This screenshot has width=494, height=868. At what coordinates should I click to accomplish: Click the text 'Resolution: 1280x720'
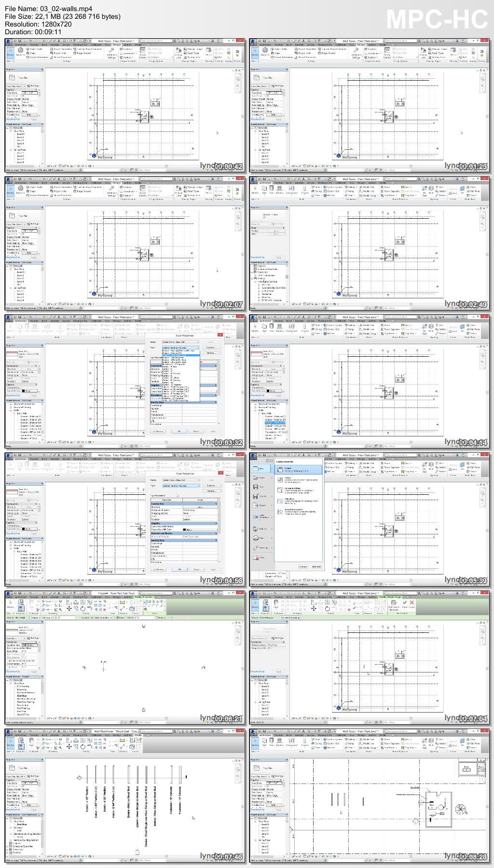pyautogui.click(x=38, y=24)
